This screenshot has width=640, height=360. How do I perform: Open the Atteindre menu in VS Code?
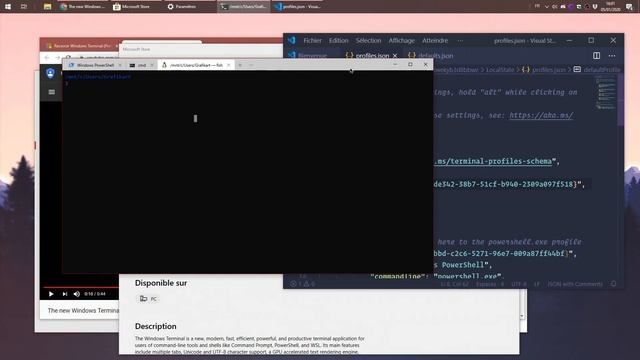(x=435, y=40)
